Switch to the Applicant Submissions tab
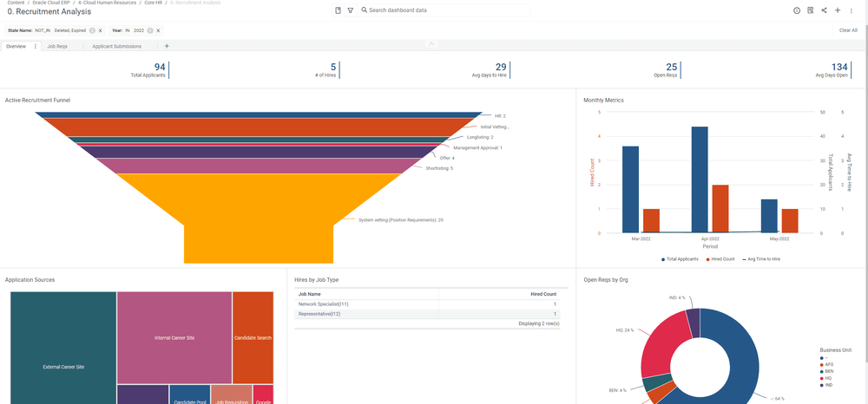 (x=117, y=47)
